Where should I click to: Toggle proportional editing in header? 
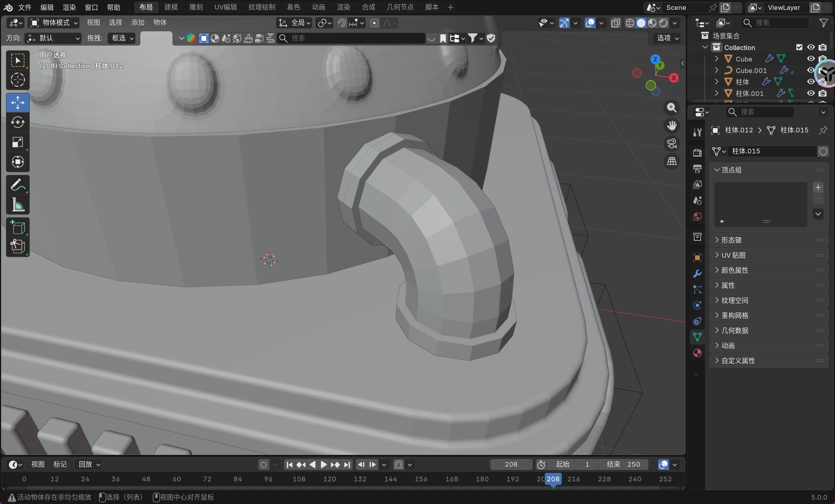[x=374, y=23]
